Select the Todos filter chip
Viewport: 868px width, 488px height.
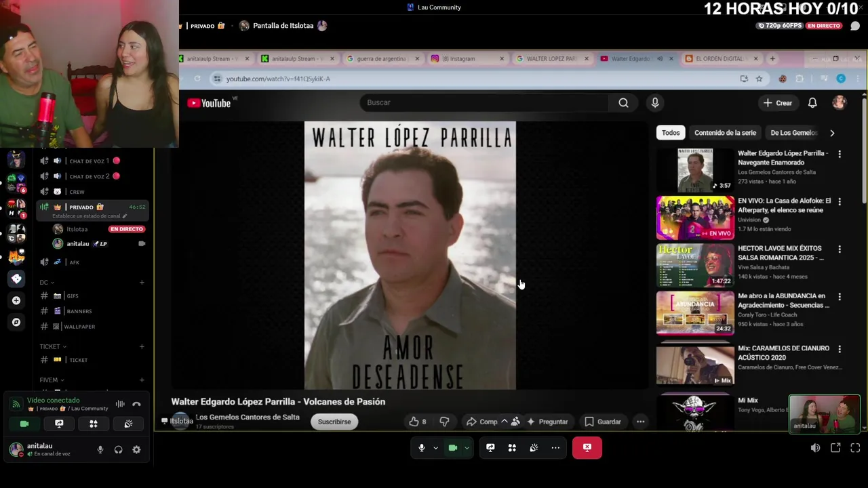(671, 133)
